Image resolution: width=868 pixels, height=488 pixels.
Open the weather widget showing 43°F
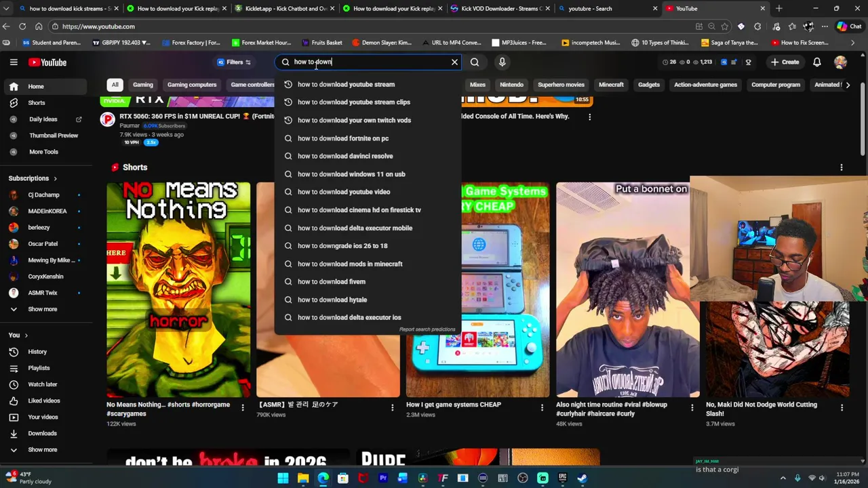pos(27,478)
